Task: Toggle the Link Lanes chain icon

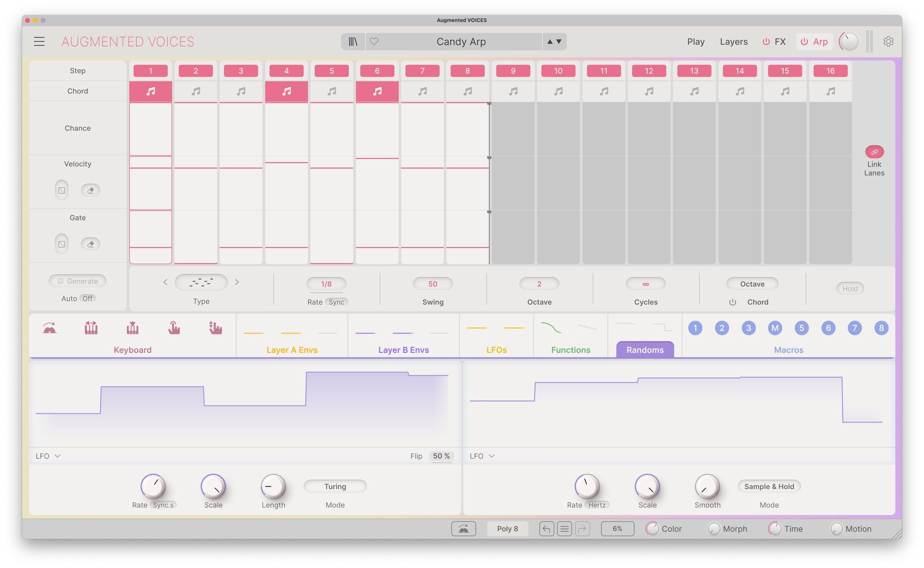Action: point(874,152)
